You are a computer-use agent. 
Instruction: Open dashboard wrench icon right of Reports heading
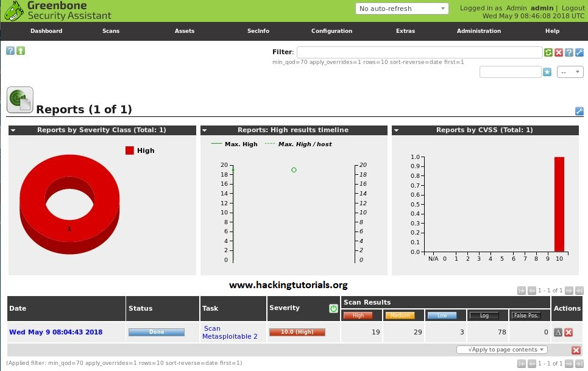[x=579, y=111]
